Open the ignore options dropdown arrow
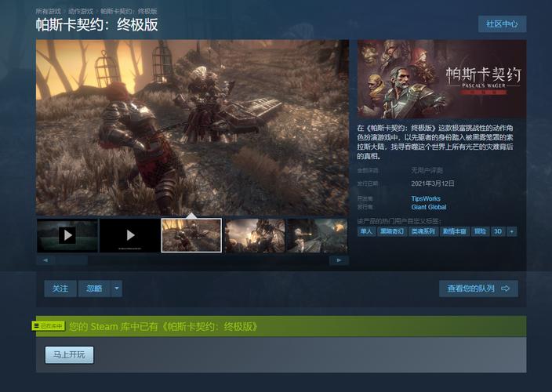 coord(117,289)
